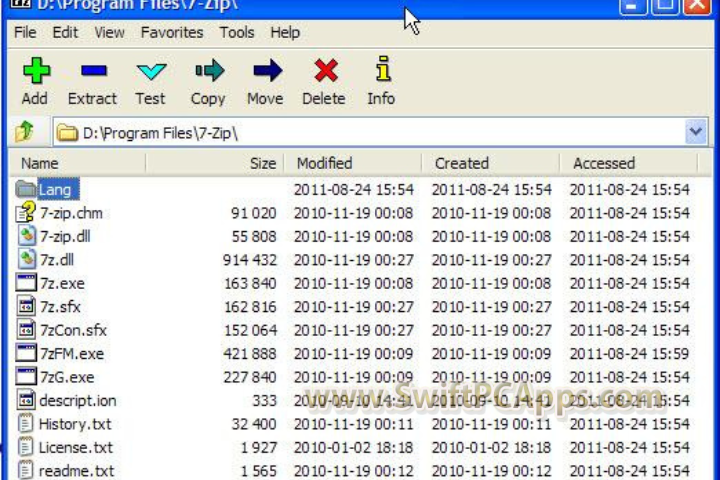
Task: Click the 7-zip.chm help file icon
Action: tap(26, 212)
